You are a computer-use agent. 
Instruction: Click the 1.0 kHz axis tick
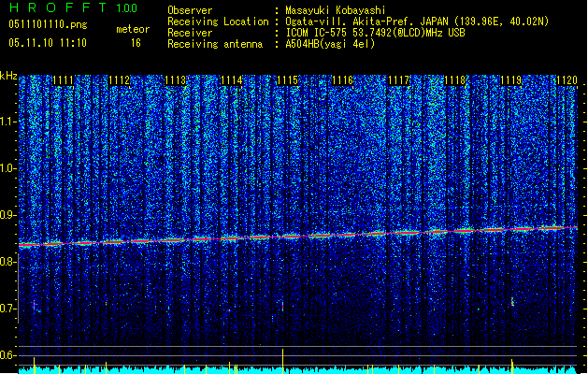click(x=8, y=168)
